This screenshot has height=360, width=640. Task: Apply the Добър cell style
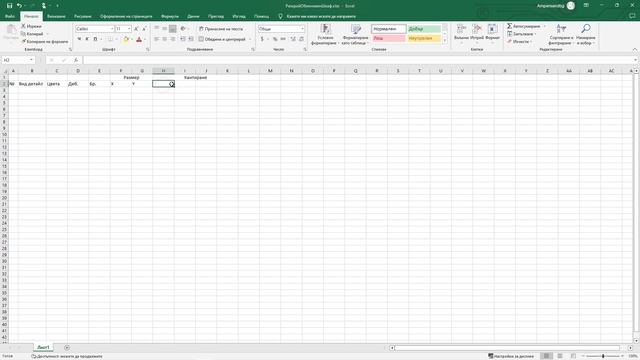(x=424, y=29)
